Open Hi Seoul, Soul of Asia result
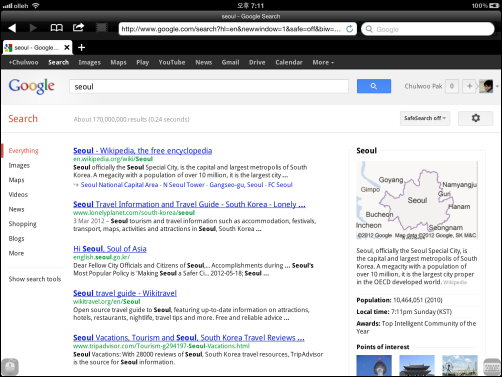This screenshot has height=377, width=502. click(x=110, y=249)
